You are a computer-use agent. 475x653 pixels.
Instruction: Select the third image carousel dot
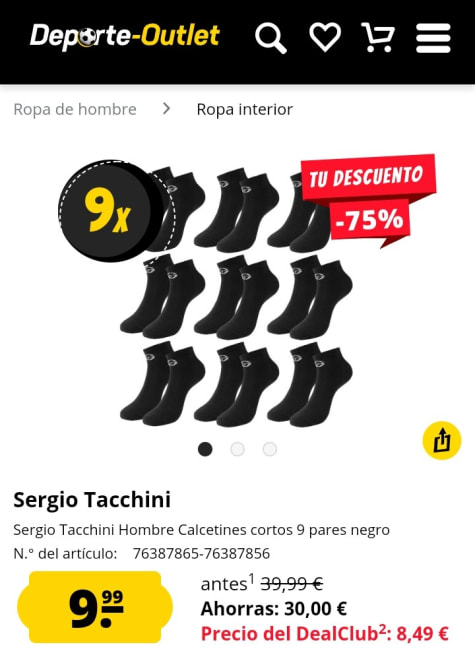tap(270, 449)
